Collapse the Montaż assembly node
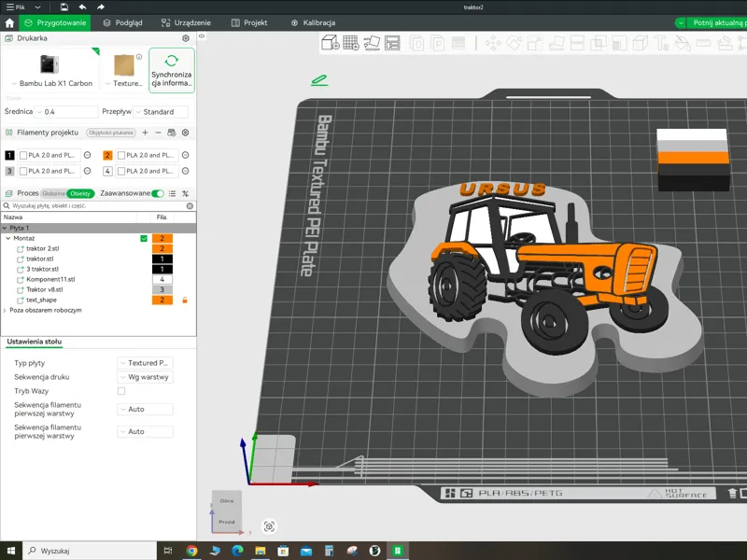This screenshot has width=747, height=560. (8, 238)
